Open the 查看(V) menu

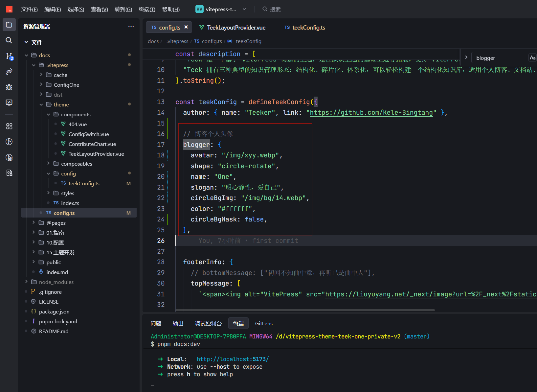(99, 9)
